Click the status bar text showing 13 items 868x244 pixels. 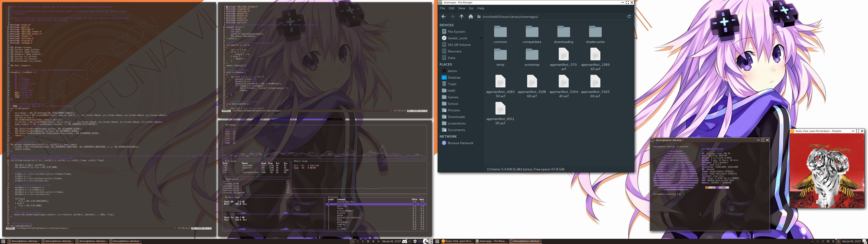tap(525, 169)
